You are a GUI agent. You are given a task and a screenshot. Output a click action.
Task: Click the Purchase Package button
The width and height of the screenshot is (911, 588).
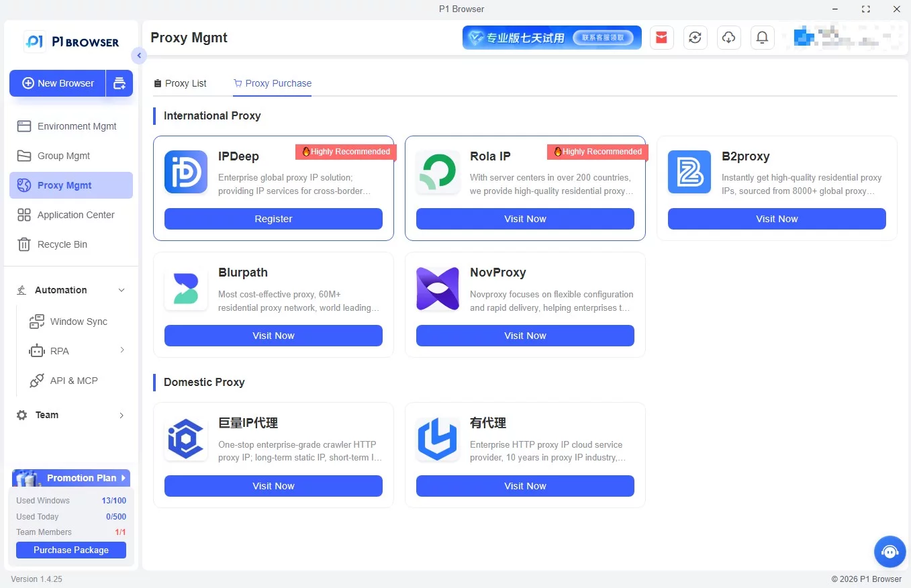pyautogui.click(x=71, y=550)
